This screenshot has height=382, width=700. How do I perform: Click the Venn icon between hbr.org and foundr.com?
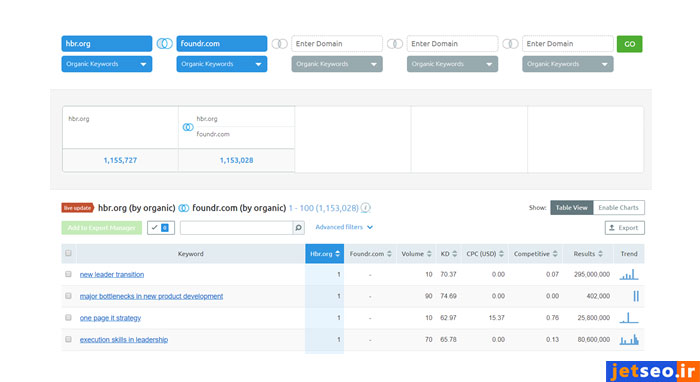[x=164, y=44]
